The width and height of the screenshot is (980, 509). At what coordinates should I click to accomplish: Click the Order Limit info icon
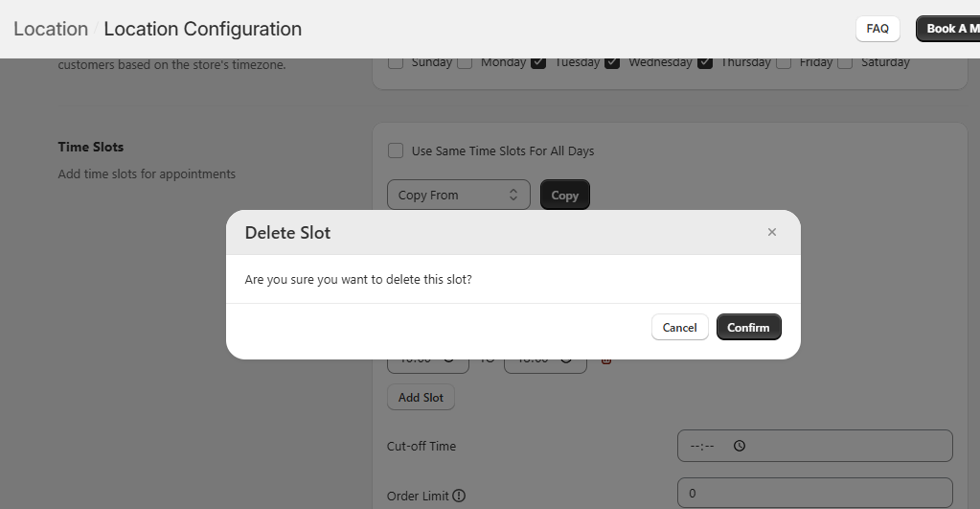459,496
